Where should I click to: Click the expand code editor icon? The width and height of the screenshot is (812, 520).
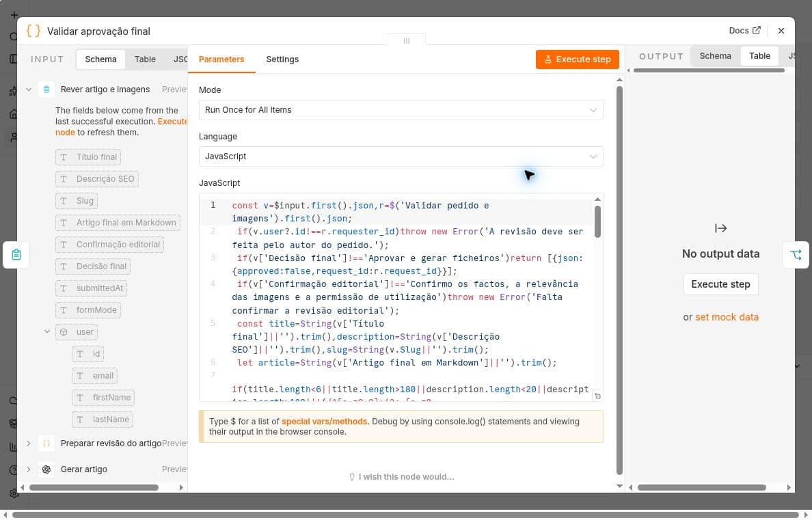click(x=597, y=396)
